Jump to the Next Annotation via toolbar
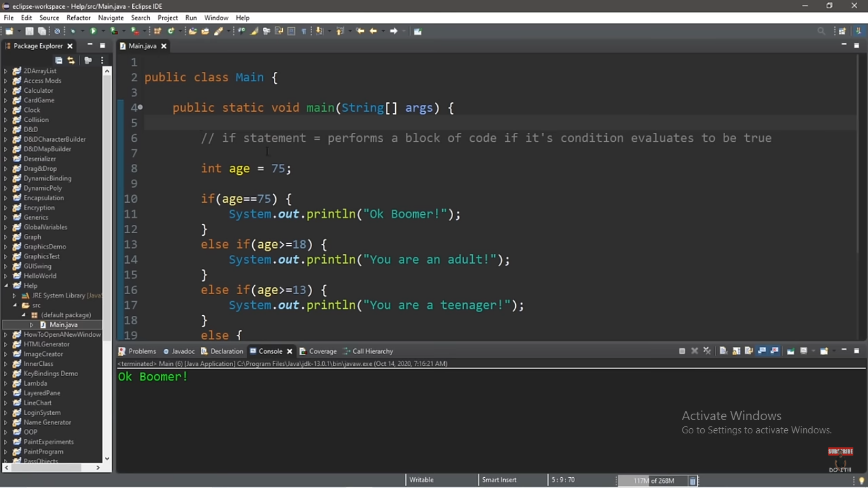The image size is (868, 488). point(320,31)
